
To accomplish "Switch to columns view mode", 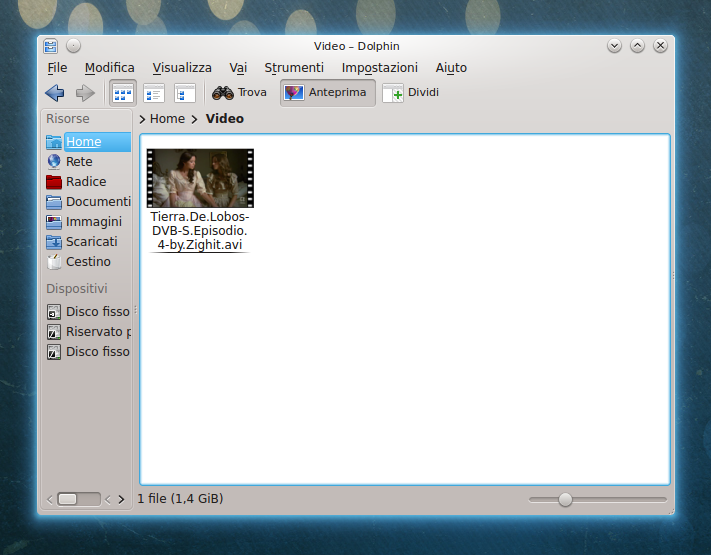I will coord(185,93).
